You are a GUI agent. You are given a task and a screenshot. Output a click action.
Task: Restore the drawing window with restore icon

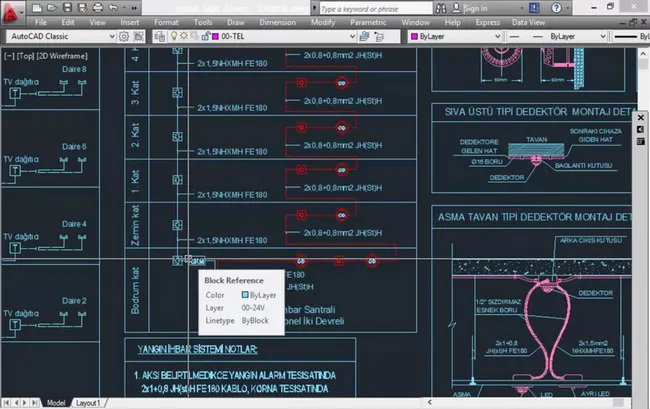pos(633,22)
